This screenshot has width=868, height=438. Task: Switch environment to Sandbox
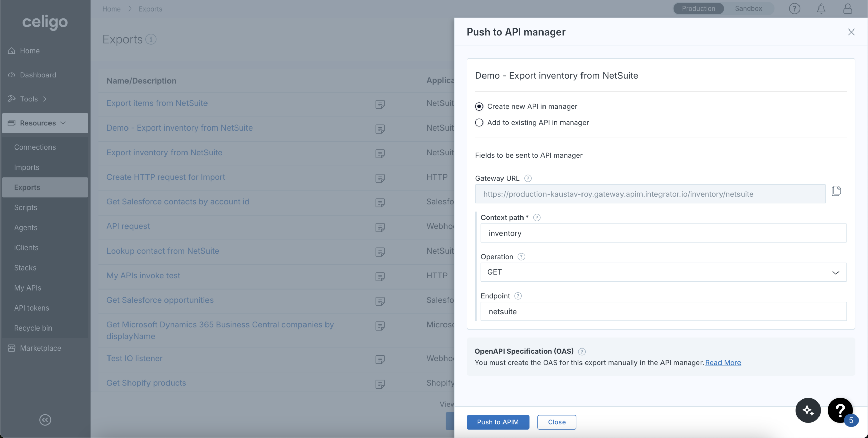point(748,8)
